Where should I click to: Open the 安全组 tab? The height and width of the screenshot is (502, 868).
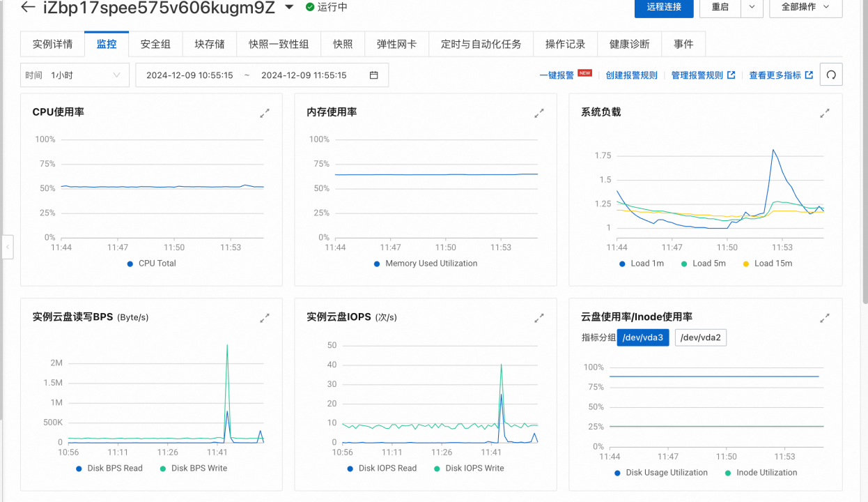(155, 44)
